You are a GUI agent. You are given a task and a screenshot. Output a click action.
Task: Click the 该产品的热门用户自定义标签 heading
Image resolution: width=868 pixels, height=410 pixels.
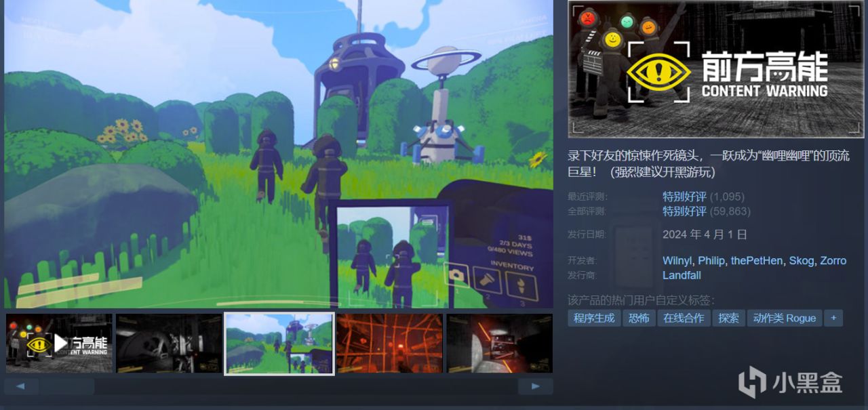tap(642, 300)
